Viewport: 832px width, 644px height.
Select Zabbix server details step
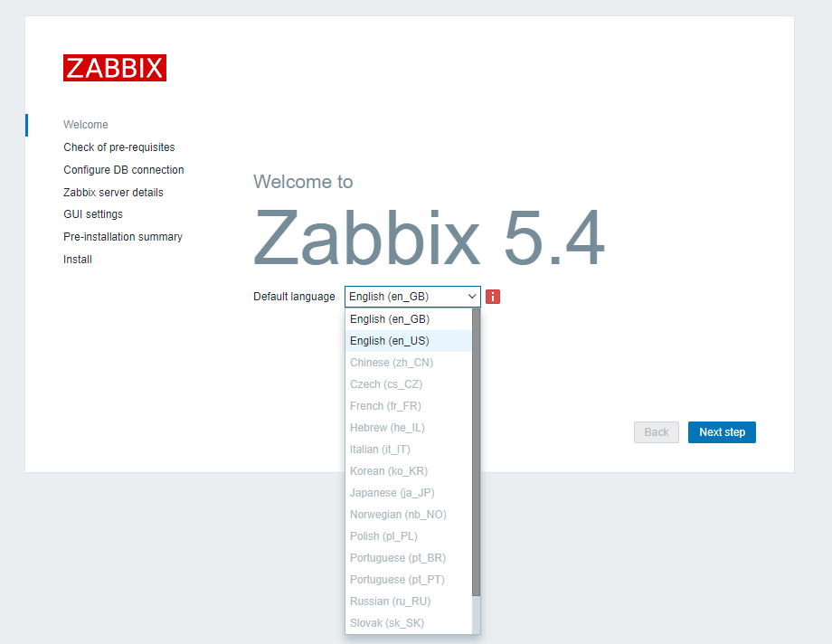113,193
